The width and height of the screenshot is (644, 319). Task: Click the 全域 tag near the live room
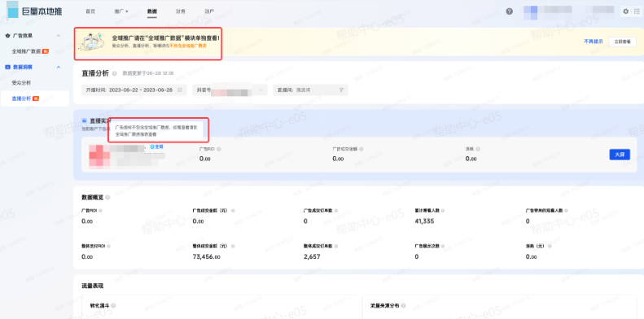tap(156, 146)
